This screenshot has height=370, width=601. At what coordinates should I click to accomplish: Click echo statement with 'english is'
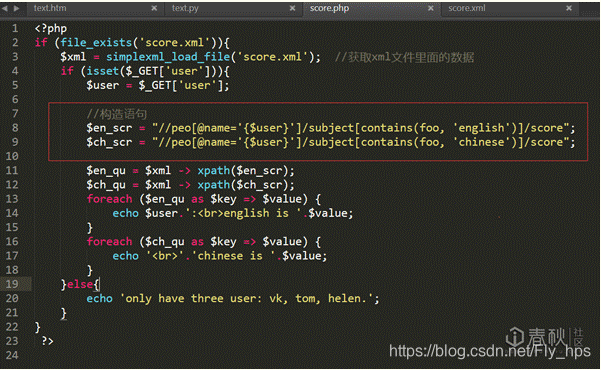pyautogui.click(x=233, y=213)
